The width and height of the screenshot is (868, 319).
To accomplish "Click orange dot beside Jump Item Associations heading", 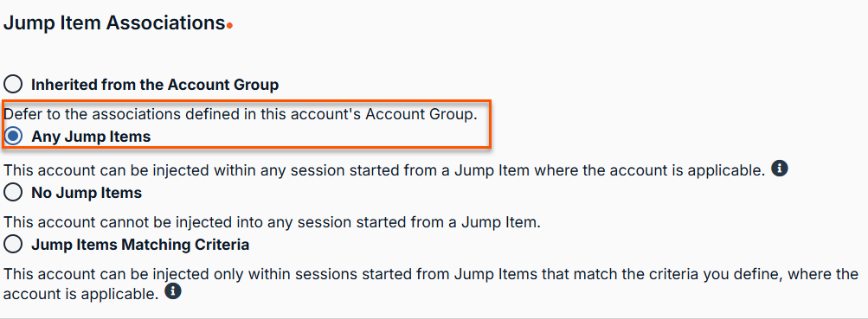I will pyautogui.click(x=229, y=25).
